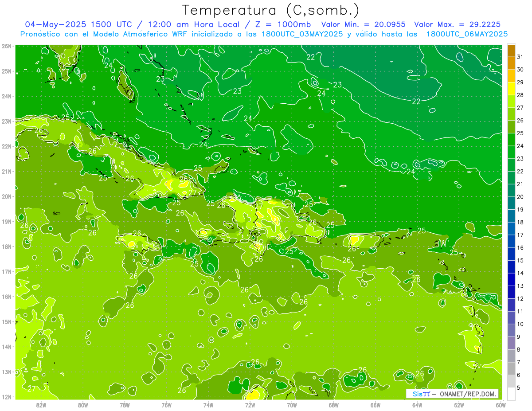Click the purple color bar segment between 9 and 10
Screen dimensions: 532x411
(x=511, y=330)
